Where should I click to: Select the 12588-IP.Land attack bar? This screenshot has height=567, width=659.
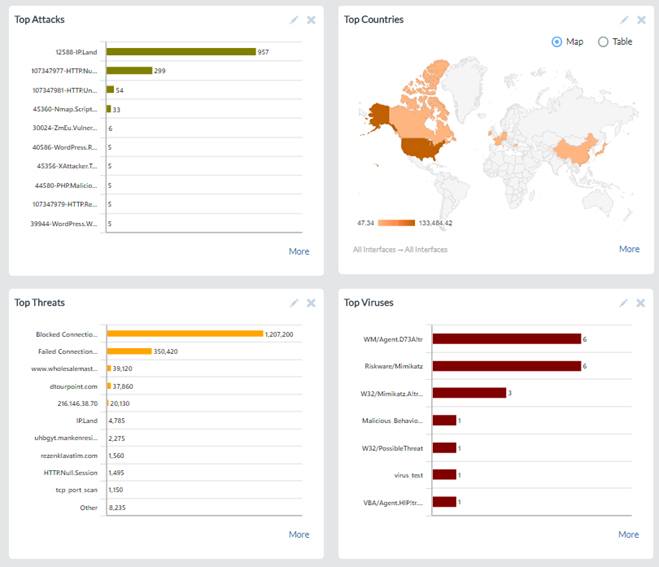[180, 52]
